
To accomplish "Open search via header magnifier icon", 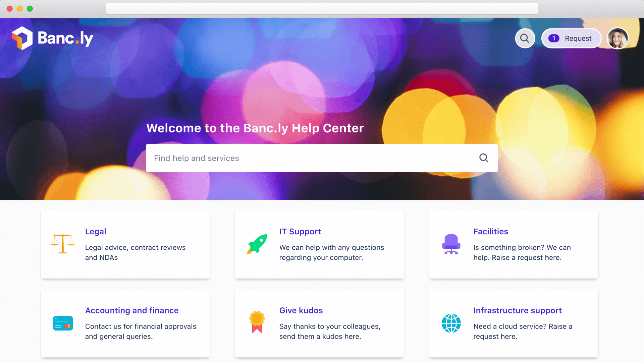I will pyautogui.click(x=525, y=38).
